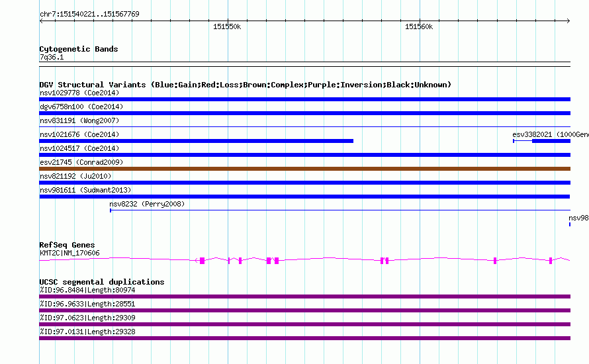Click the right arrowhead of the ruler

pyautogui.click(x=568, y=21)
